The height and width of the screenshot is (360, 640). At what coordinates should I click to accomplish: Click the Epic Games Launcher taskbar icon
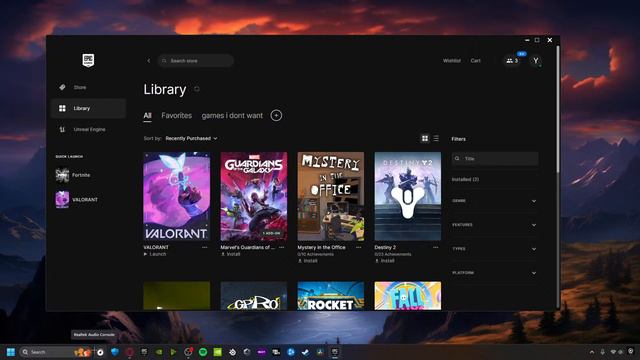(x=335, y=352)
